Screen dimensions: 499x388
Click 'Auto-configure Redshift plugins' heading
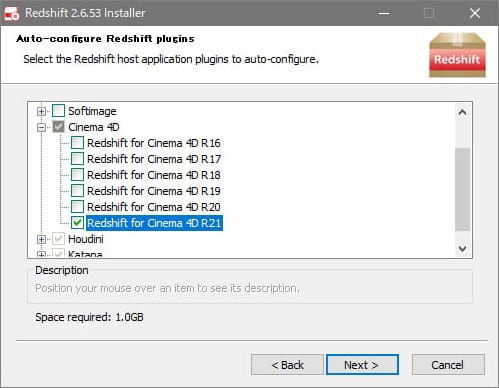tap(105, 39)
